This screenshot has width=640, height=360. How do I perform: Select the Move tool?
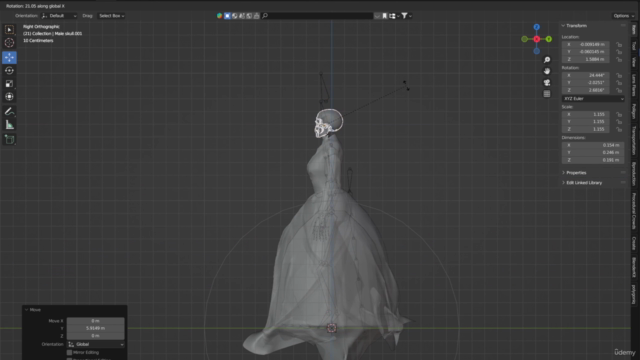9,58
